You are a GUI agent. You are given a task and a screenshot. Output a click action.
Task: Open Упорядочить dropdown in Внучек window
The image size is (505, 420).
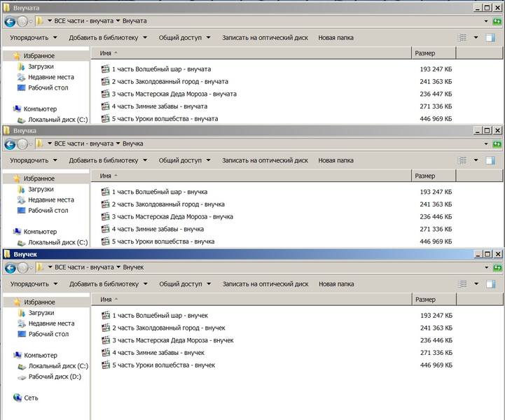pos(34,284)
